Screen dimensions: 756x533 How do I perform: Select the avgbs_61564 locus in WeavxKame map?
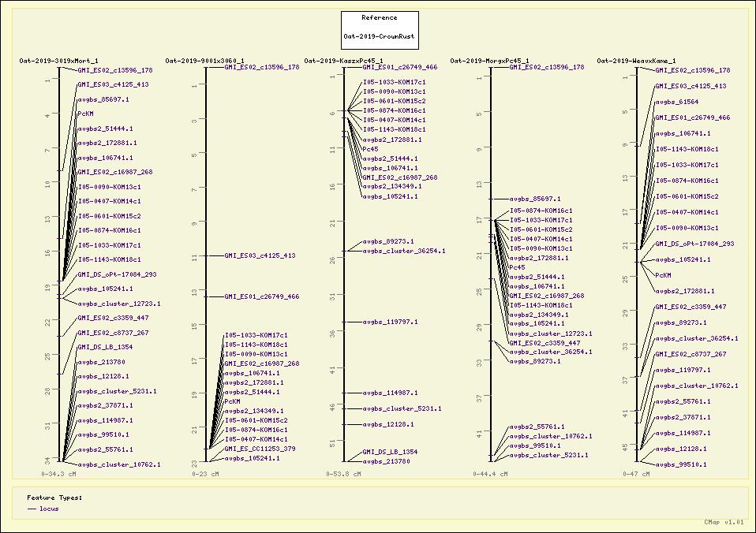pyautogui.click(x=676, y=102)
